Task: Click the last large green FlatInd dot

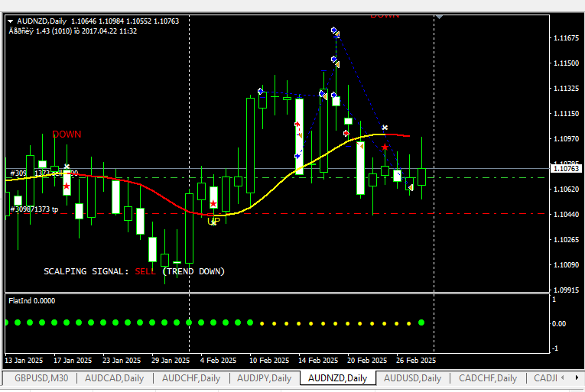Action: [421, 322]
